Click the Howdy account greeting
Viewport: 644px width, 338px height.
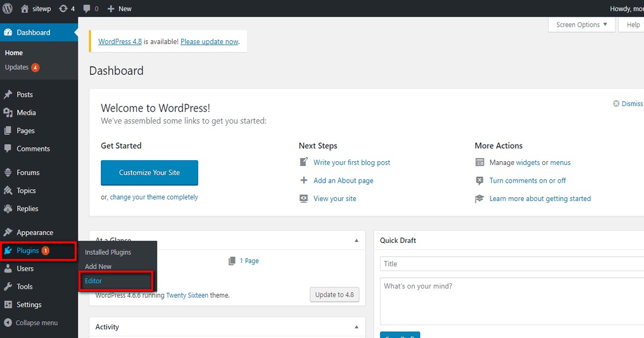coord(627,9)
